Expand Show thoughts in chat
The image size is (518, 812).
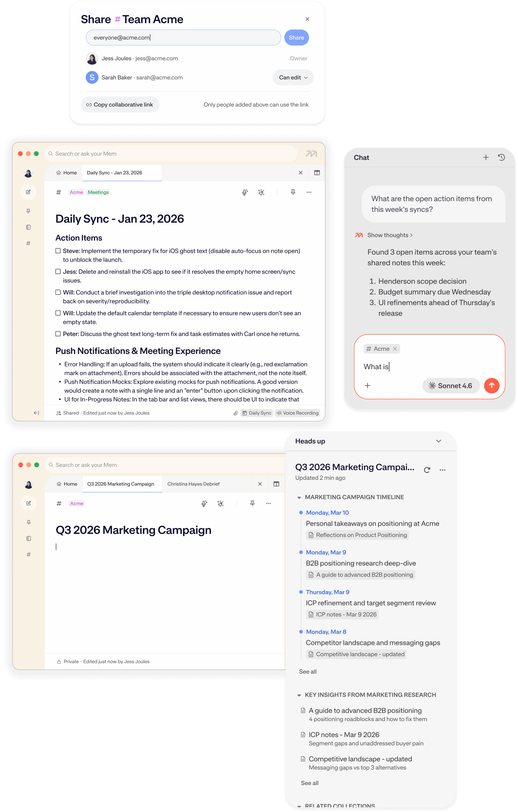point(390,235)
